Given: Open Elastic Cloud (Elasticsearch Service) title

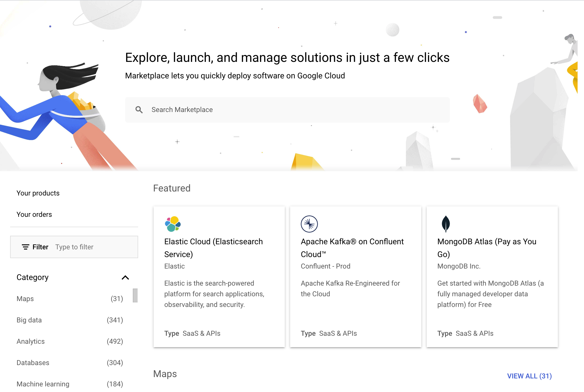Looking at the screenshot, I should point(214,248).
